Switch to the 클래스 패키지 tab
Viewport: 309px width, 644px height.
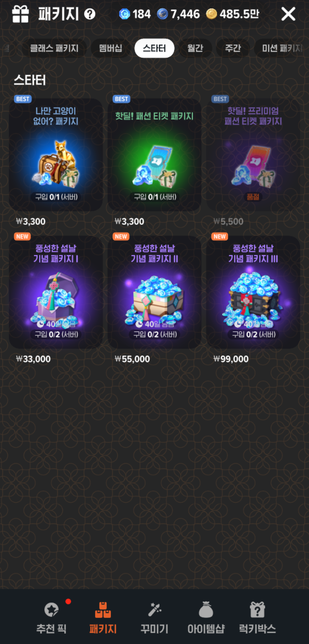(x=54, y=48)
